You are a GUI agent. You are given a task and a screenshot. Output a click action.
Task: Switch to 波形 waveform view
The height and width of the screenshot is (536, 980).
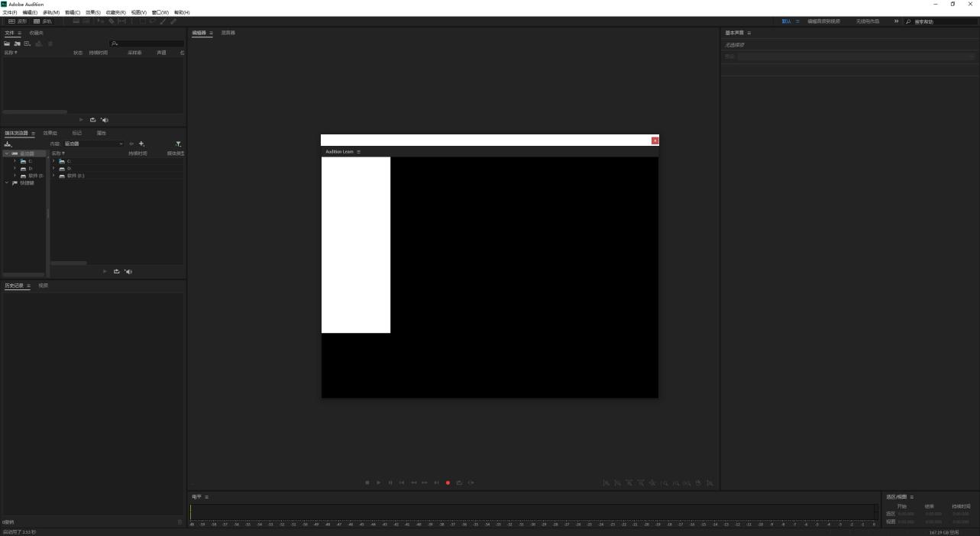coord(18,21)
